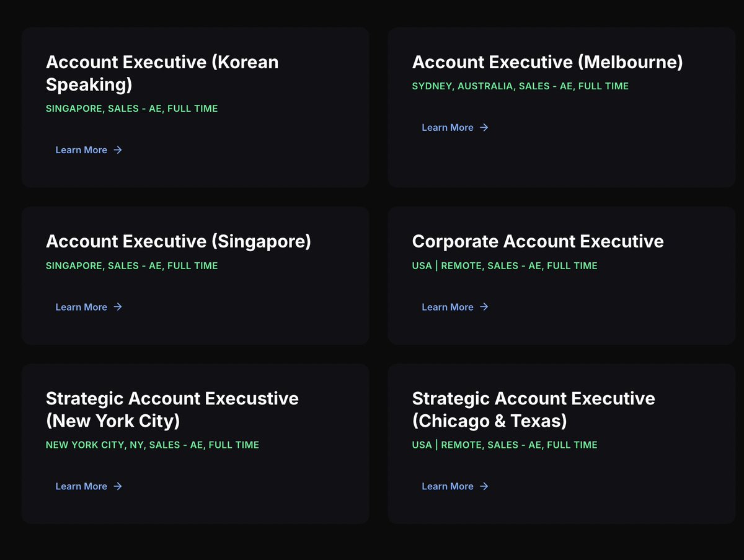Open Learn More for the New York City role
The height and width of the screenshot is (560, 744).
(x=89, y=486)
